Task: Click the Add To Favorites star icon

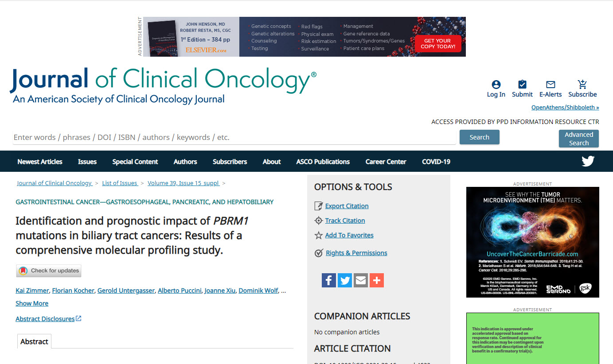Action: tap(319, 235)
